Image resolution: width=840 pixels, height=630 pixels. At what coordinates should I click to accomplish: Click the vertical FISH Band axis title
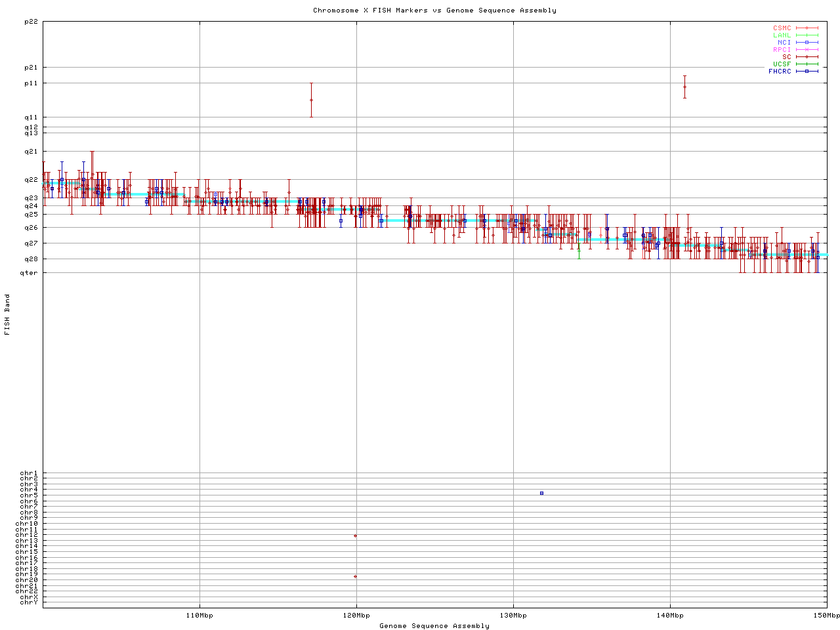7,314
